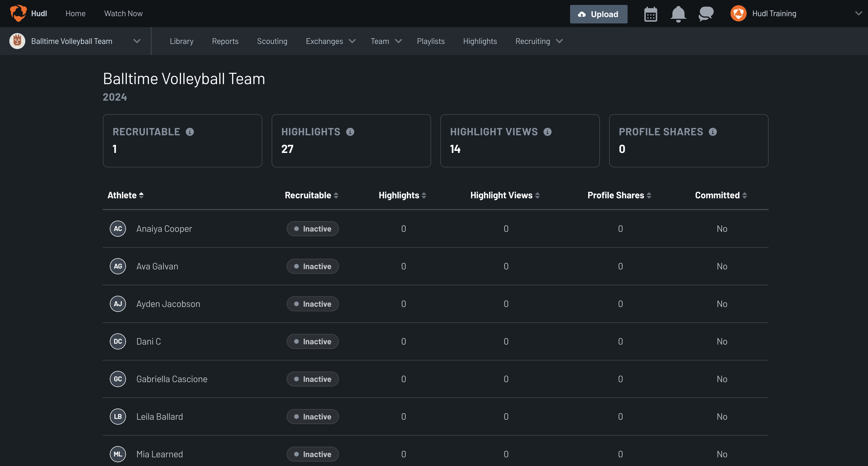This screenshot has height=466, width=868.
Task: Open the Reports tab
Action: 225,41
